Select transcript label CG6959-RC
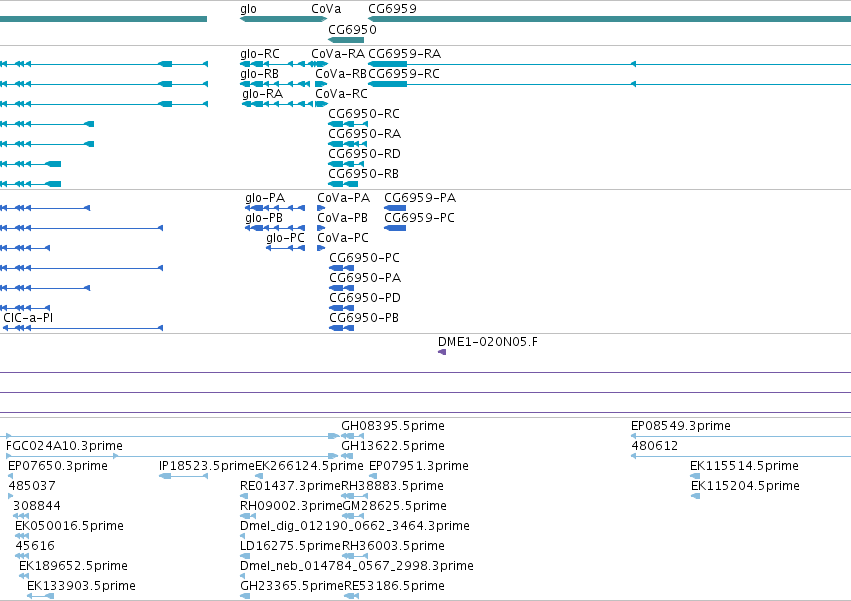The image size is (851, 601). point(404,74)
